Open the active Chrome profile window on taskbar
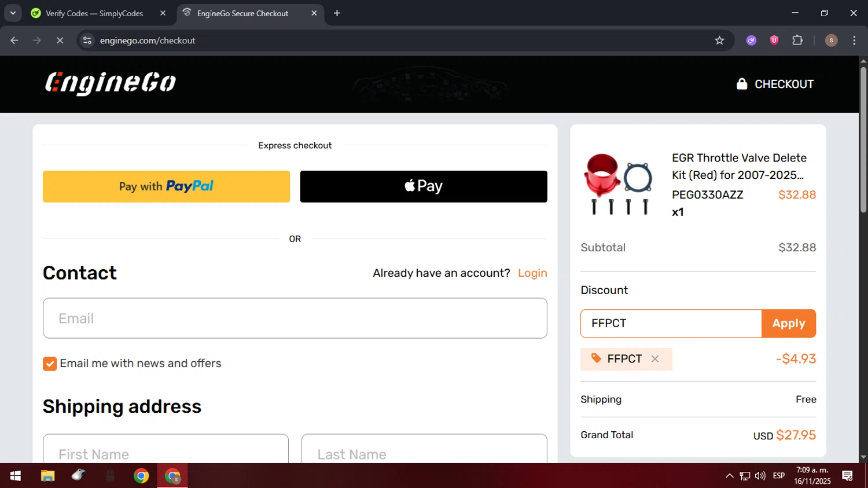 [x=172, y=476]
